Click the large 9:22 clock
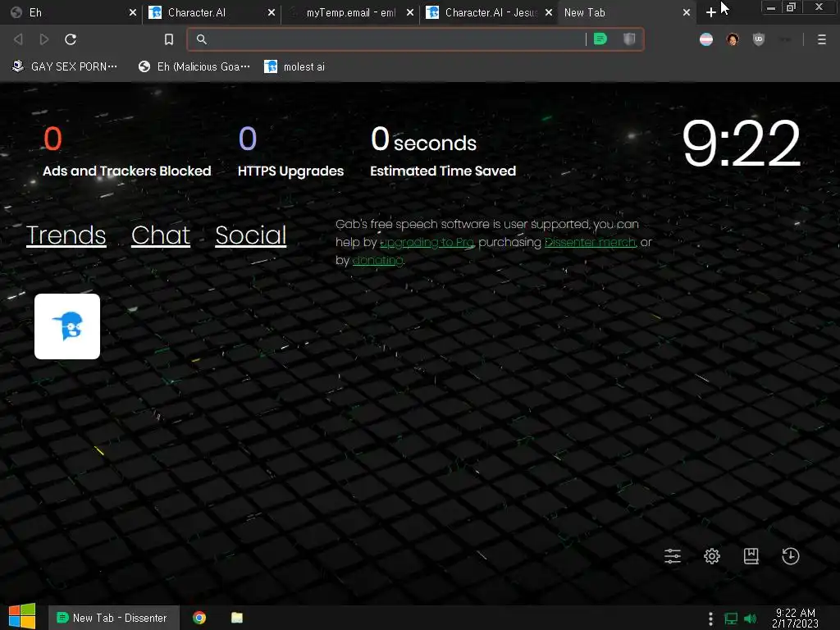Image resolution: width=840 pixels, height=630 pixels. click(742, 143)
